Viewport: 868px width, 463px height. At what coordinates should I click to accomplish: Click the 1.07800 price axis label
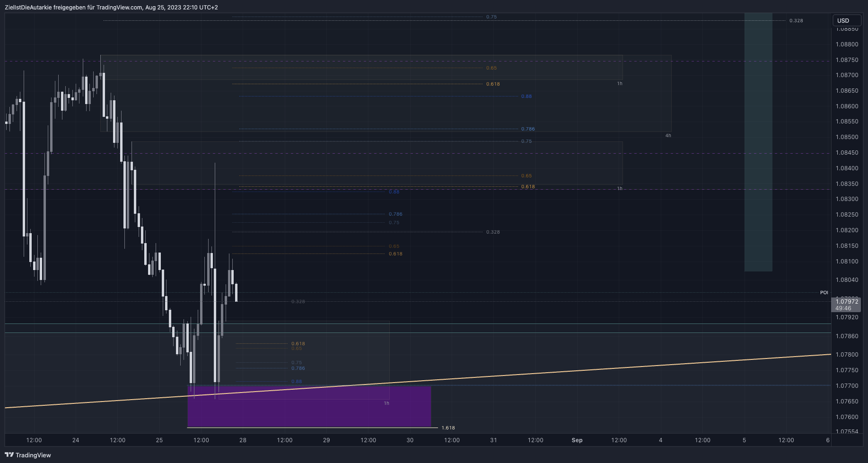pyautogui.click(x=847, y=355)
